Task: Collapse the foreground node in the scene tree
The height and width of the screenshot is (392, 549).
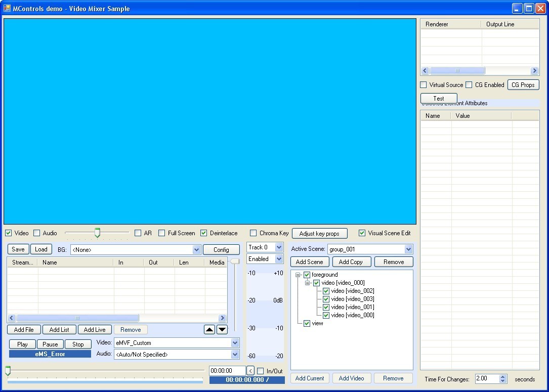Action: click(x=298, y=275)
